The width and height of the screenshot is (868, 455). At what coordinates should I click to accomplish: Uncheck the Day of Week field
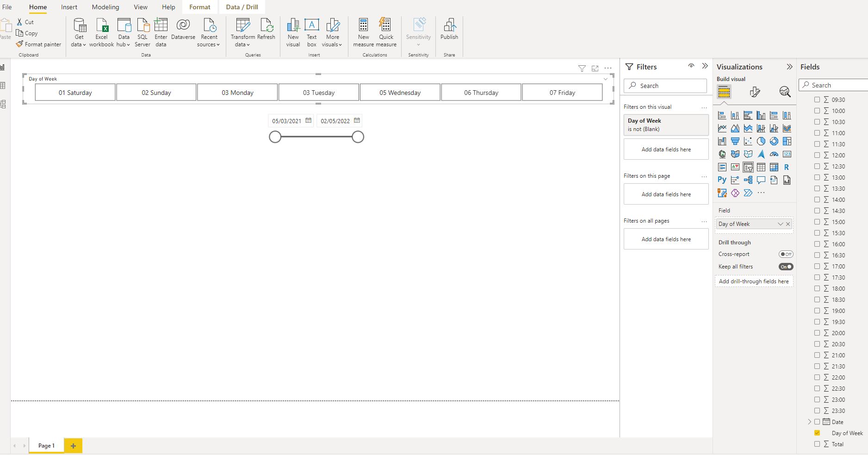pyautogui.click(x=817, y=433)
